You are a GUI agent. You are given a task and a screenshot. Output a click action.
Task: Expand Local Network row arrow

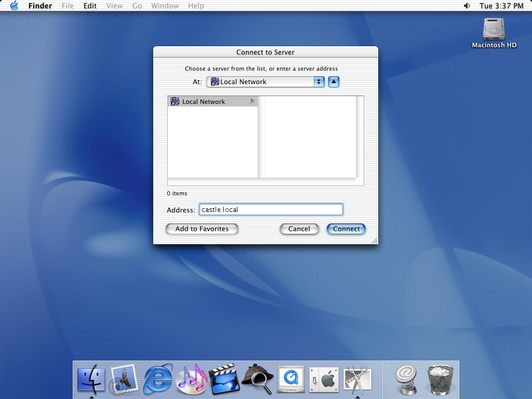click(253, 101)
